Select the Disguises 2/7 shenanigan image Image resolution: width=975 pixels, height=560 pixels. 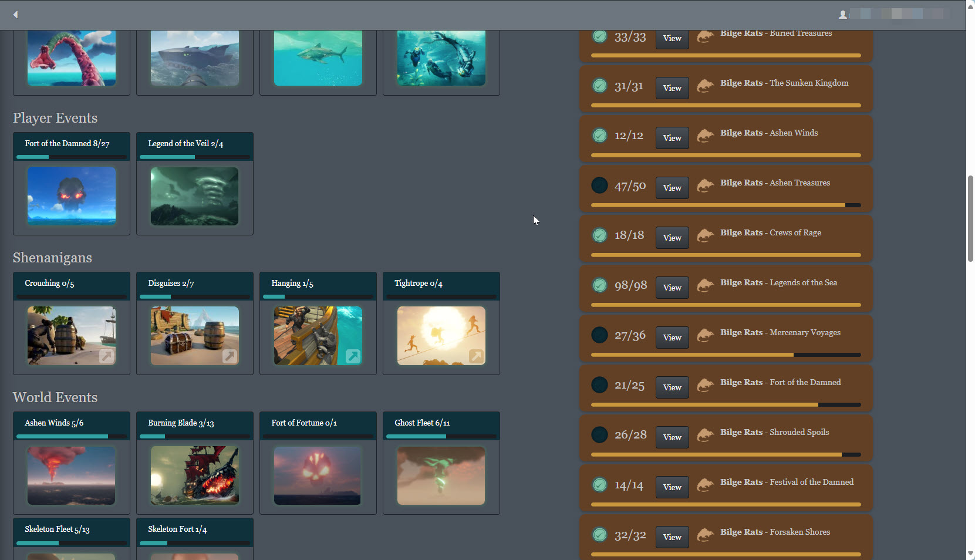(195, 336)
